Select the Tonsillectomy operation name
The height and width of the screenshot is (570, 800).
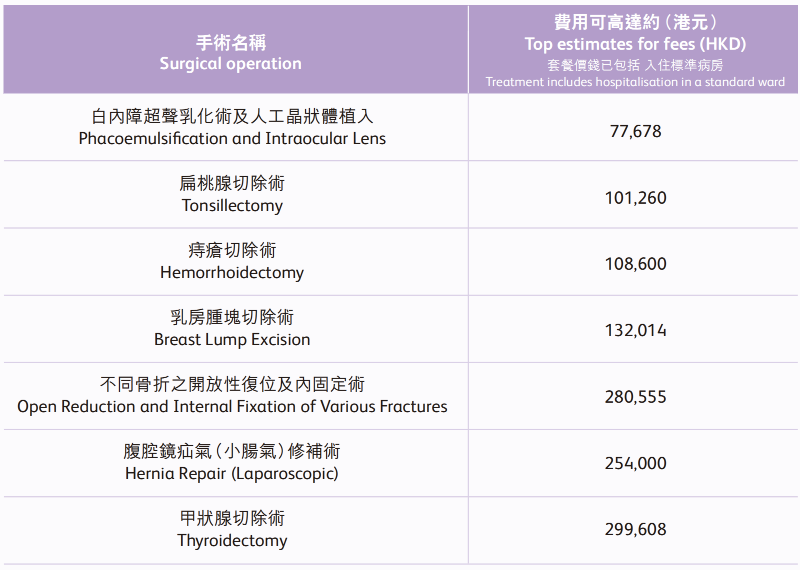point(232,205)
